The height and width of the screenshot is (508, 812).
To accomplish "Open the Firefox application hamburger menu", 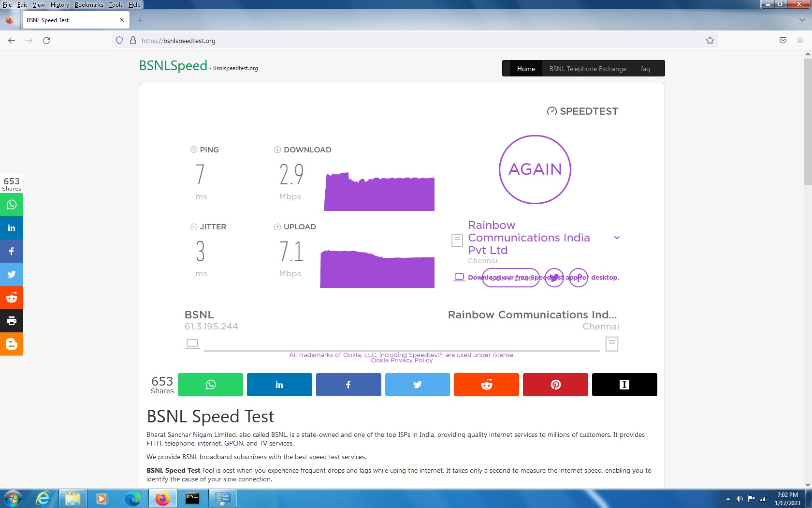I will click(800, 41).
